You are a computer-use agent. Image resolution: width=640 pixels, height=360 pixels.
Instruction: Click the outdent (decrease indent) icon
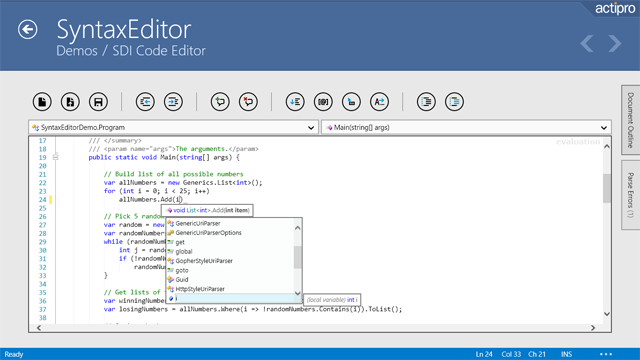145,102
